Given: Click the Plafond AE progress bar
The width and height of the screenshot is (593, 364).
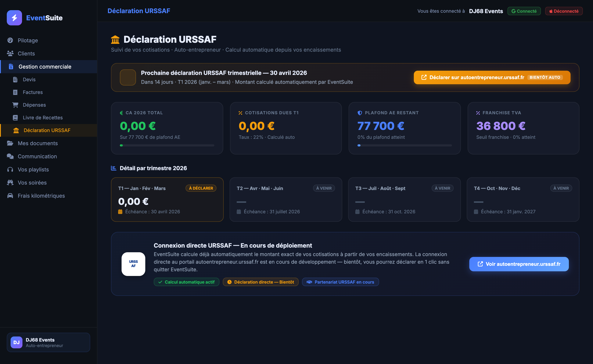Looking at the screenshot, I should click(405, 145).
